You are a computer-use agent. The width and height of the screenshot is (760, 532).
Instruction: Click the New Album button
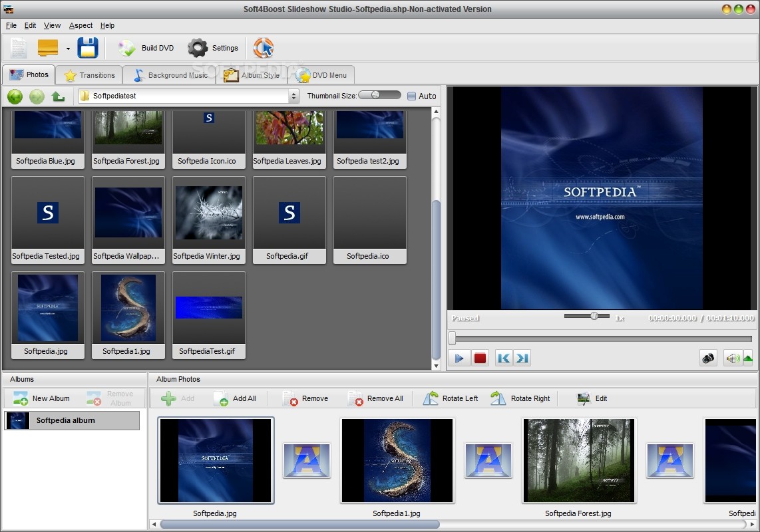tap(42, 398)
